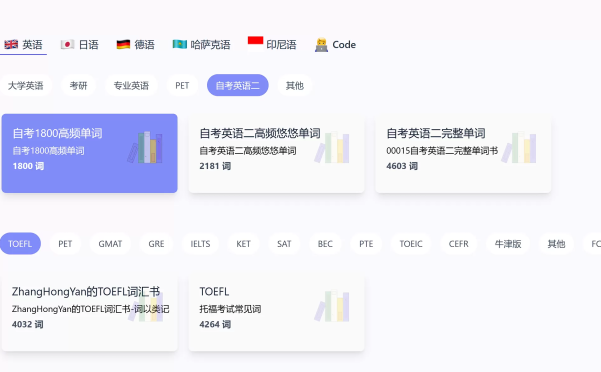601x372 pixels.
Task: Open the 自考1800高频单词 dictionary card
Action: coord(90,153)
